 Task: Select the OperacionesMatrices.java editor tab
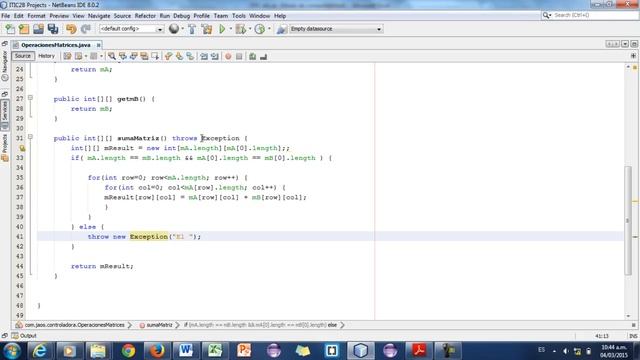pos(56,45)
